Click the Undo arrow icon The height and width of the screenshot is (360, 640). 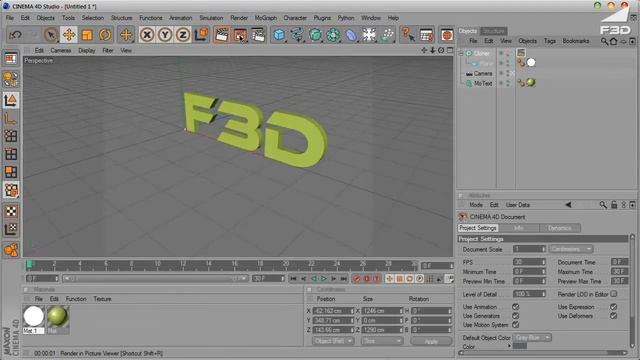click(15, 35)
